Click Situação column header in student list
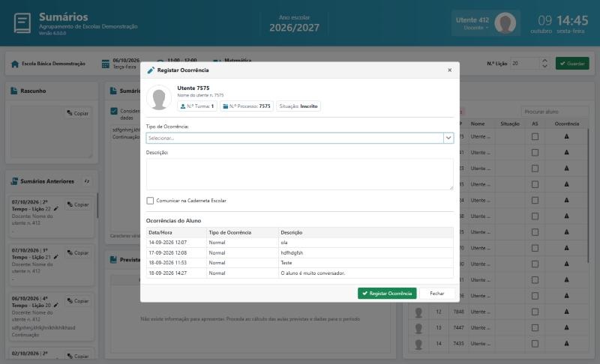 pos(510,124)
